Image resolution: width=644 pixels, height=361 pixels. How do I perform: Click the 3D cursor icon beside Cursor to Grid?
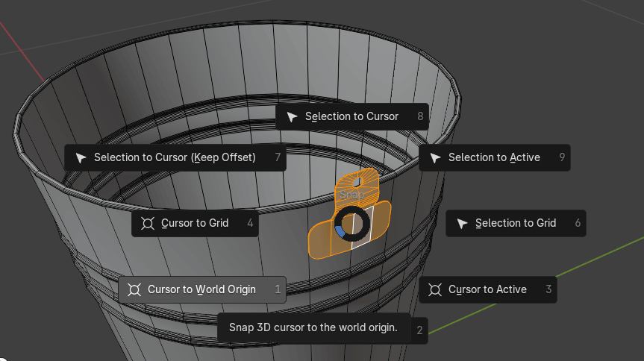(x=148, y=223)
